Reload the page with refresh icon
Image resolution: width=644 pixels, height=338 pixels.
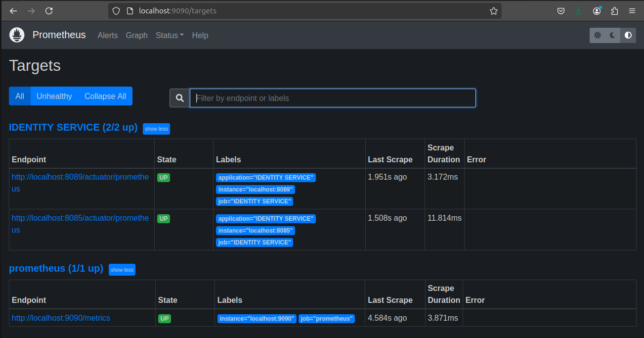coord(49,10)
